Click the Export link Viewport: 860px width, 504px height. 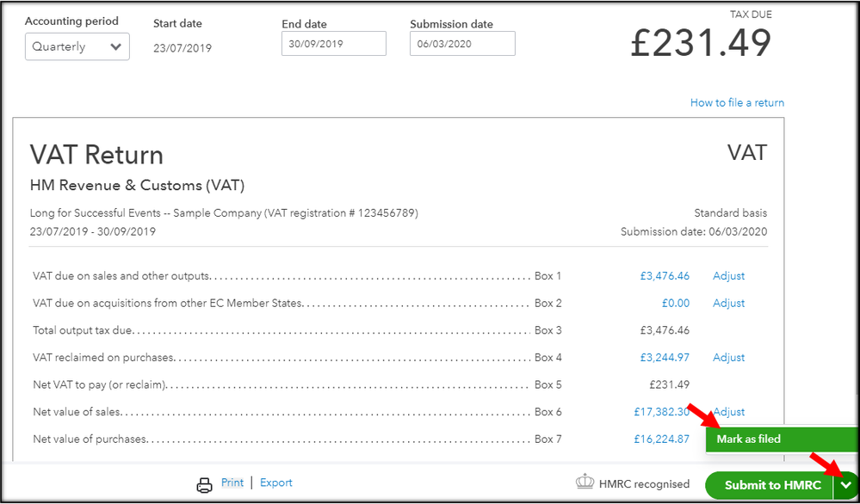pos(275,482)
